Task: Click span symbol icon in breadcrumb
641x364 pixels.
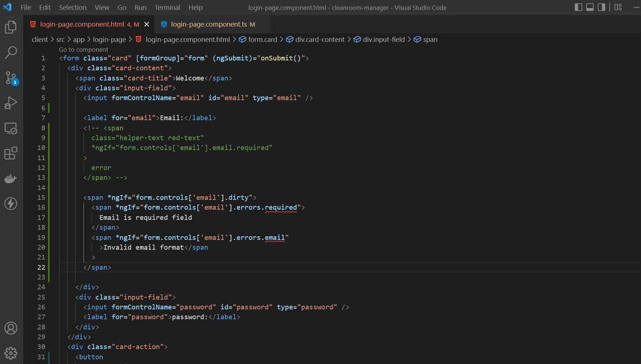Action: [417, 40]
